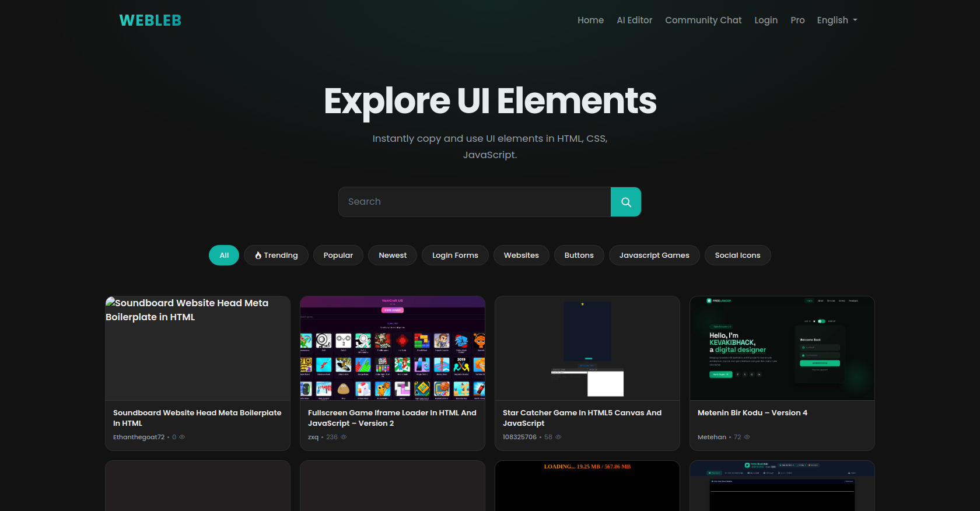Open the Soundboard Website card thumbnail
The height and width of the screenshot is (511, 980).
point(198,348)
